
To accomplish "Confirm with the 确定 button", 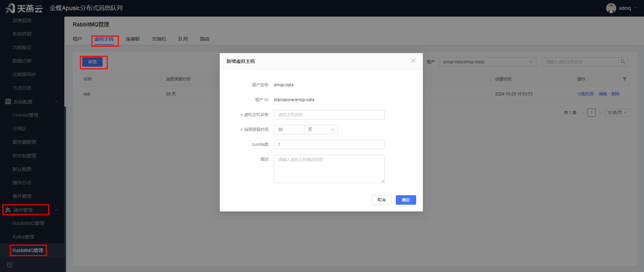I will [x=406, y=200].
